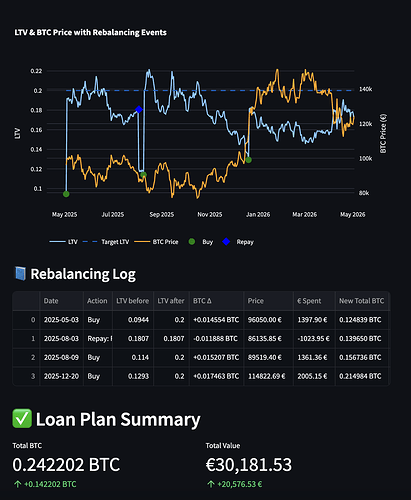Click the blue Repay diamond legend marker
The image size is (411, 500).
point(226,242)
